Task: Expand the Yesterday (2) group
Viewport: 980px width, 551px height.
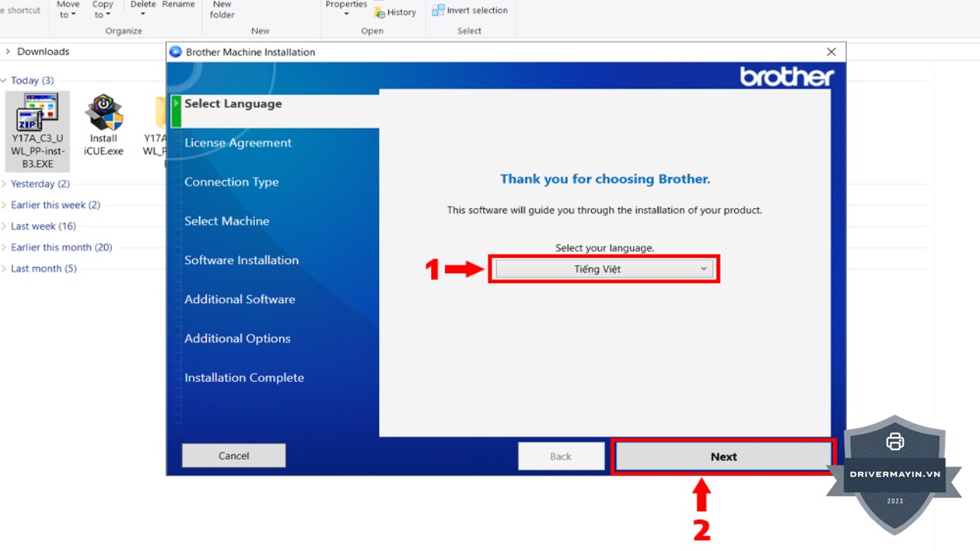Action: tap(5, 184)
